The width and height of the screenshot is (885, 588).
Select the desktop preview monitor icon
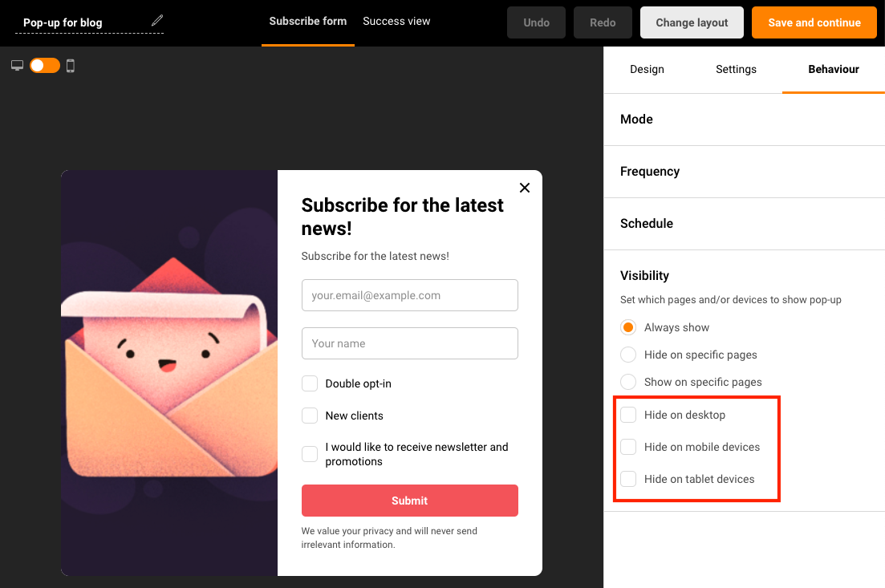18,66
